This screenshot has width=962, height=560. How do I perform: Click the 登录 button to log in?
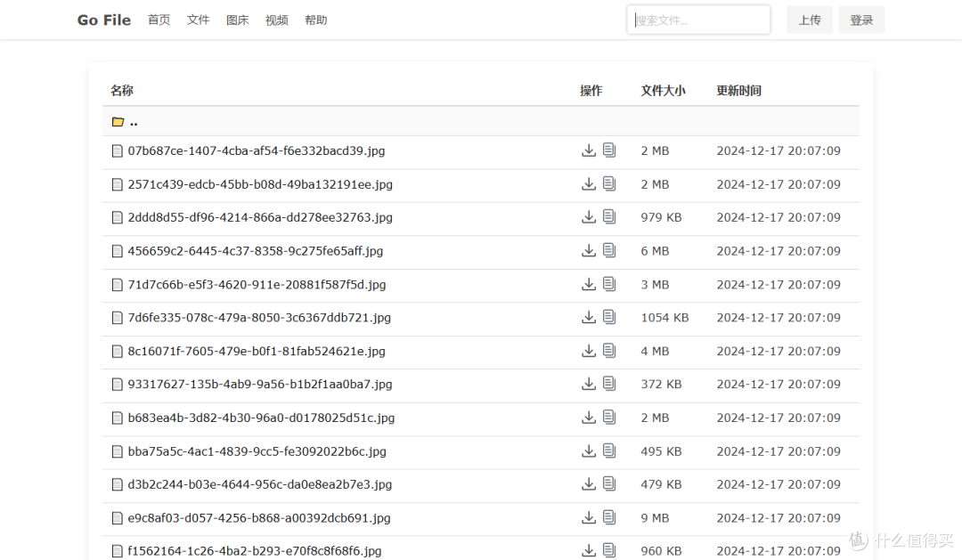(x=860, y=19)
